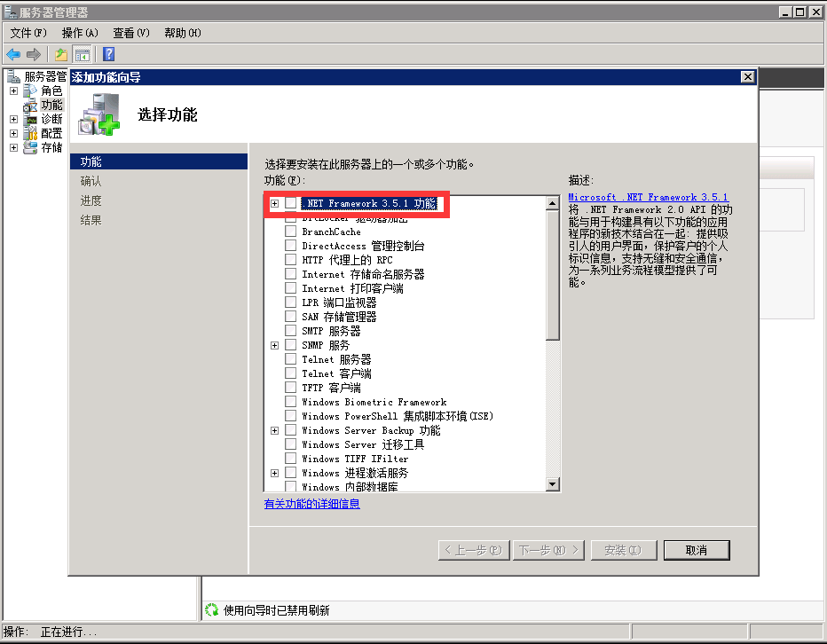Select the 存储 (Storage) node icon
This screenshot has height=644, width=827.
31,147
